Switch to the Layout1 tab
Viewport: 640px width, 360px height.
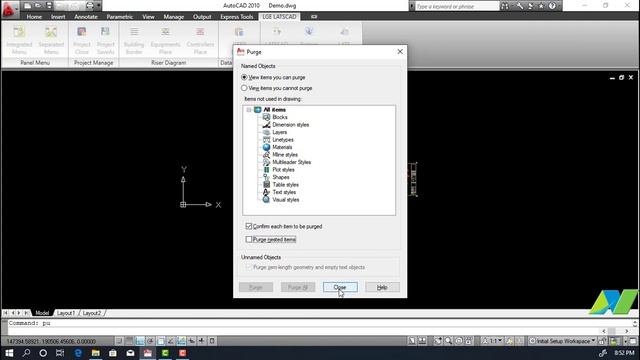point(66,313)
